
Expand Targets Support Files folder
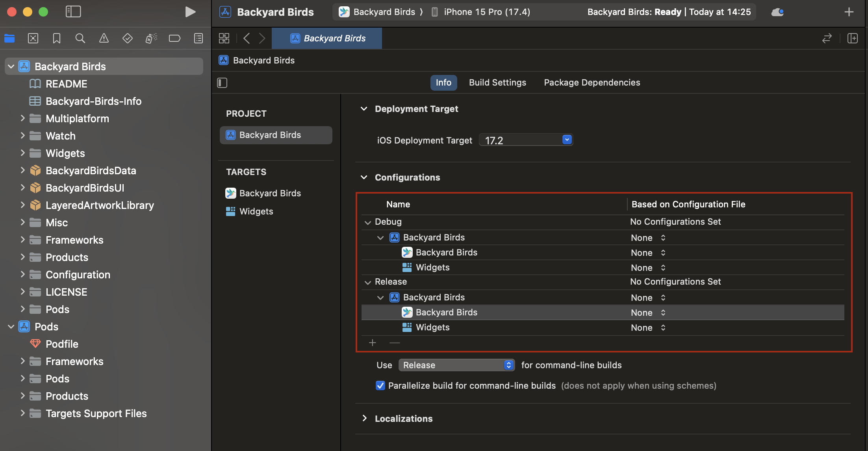(x=22, y=413)
